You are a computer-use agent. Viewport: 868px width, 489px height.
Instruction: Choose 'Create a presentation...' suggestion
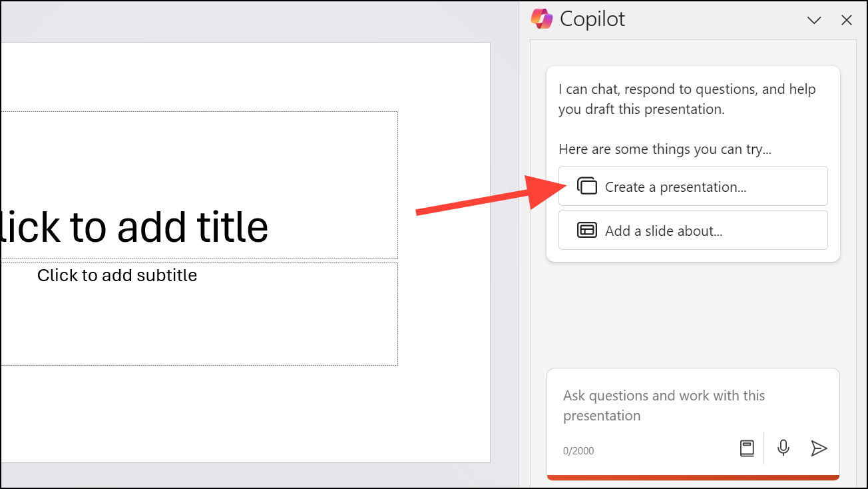tap(693, 186)
